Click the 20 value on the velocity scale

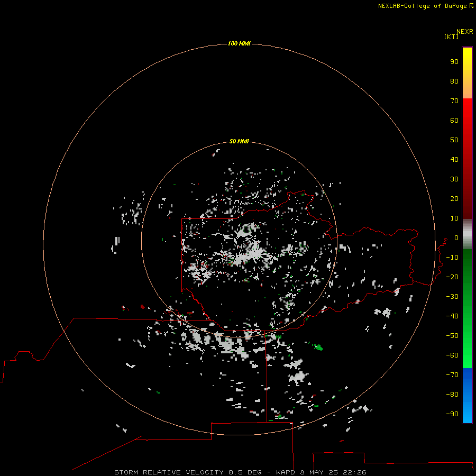(454, 198)
